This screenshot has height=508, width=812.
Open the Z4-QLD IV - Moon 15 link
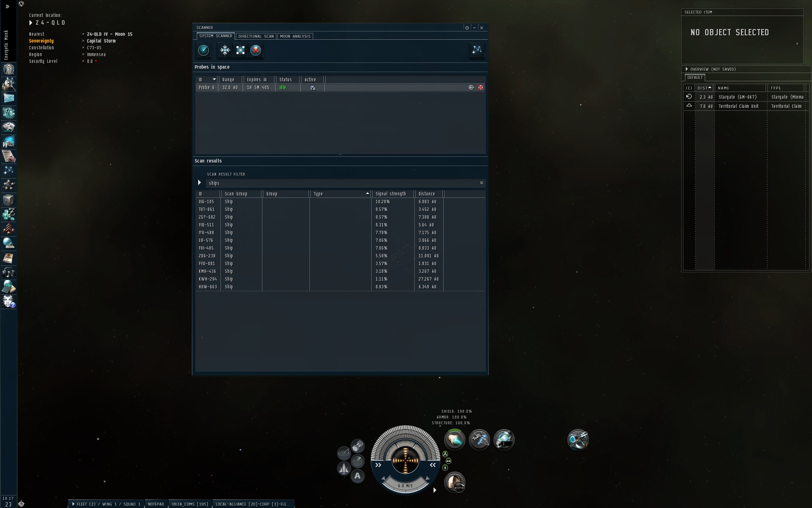tap(110, 34)
